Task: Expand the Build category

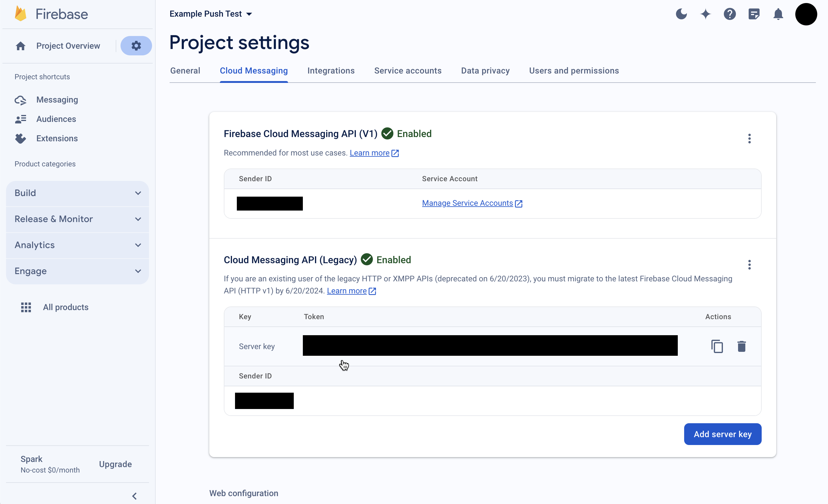Action: click(x=77, y=193)
